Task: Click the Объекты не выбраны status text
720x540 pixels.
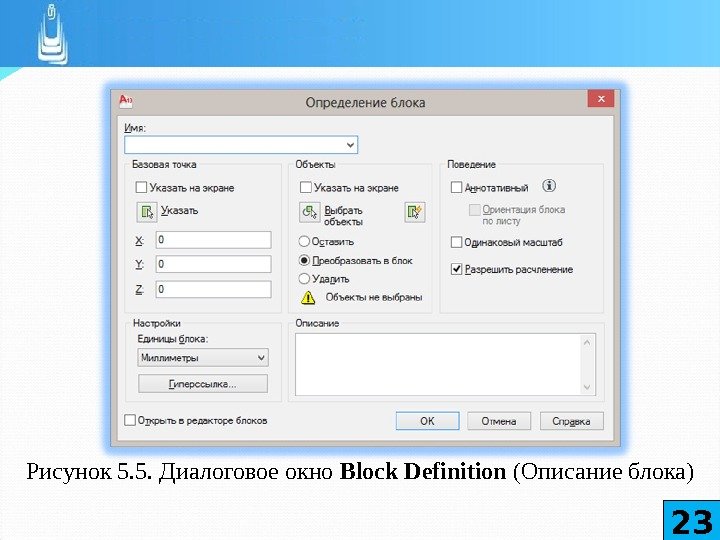Action: [374, 297]
